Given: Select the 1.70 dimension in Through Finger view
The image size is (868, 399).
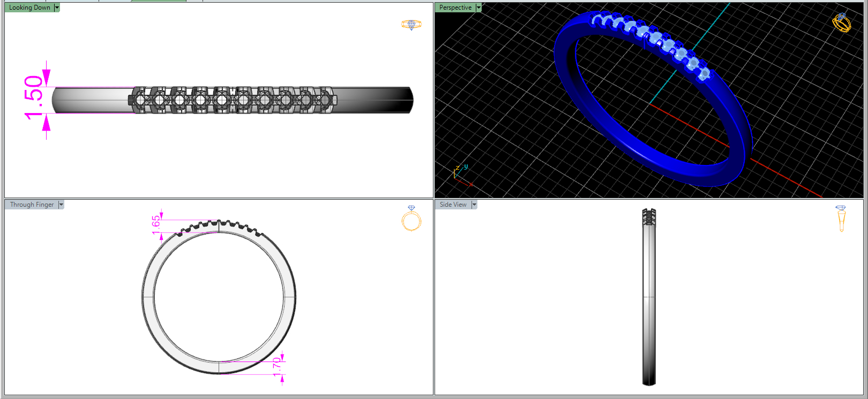Looking at the screenshot, I should [276, 367].
